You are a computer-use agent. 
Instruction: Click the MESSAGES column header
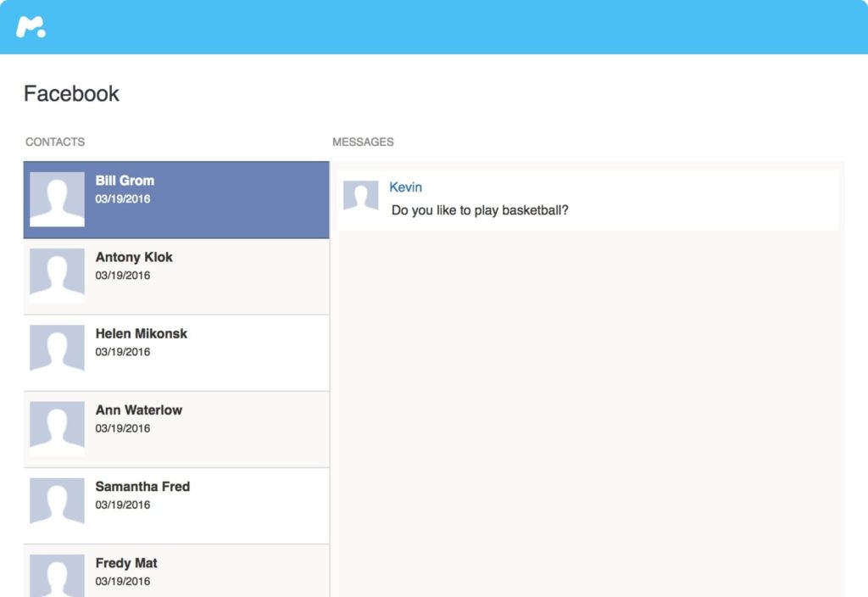(x=363, y=142)
